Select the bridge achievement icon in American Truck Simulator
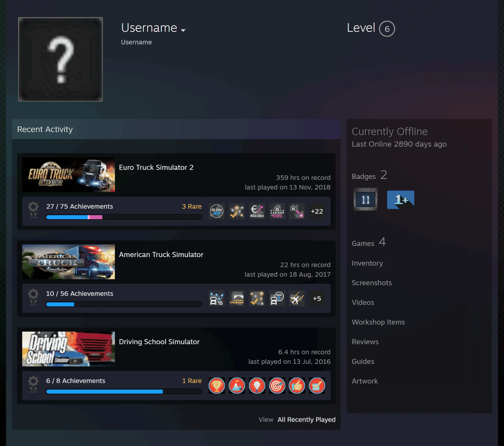 pos(237,298)
